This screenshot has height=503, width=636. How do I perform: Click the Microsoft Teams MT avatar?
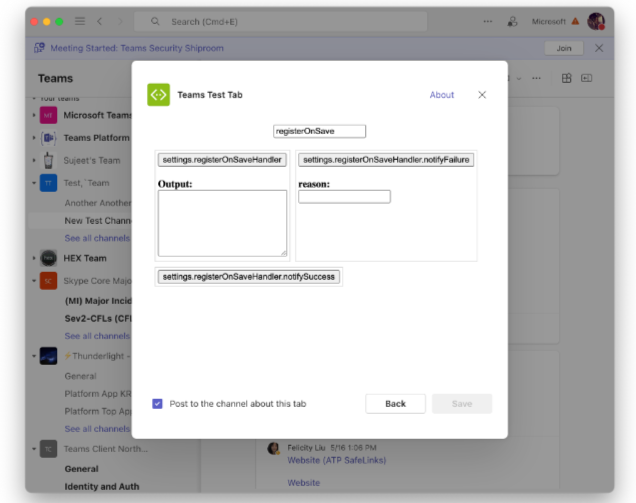coord(48,115)
